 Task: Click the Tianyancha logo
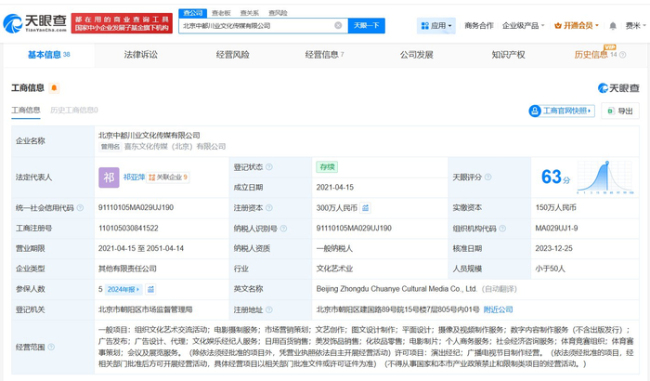click(35, 23)
